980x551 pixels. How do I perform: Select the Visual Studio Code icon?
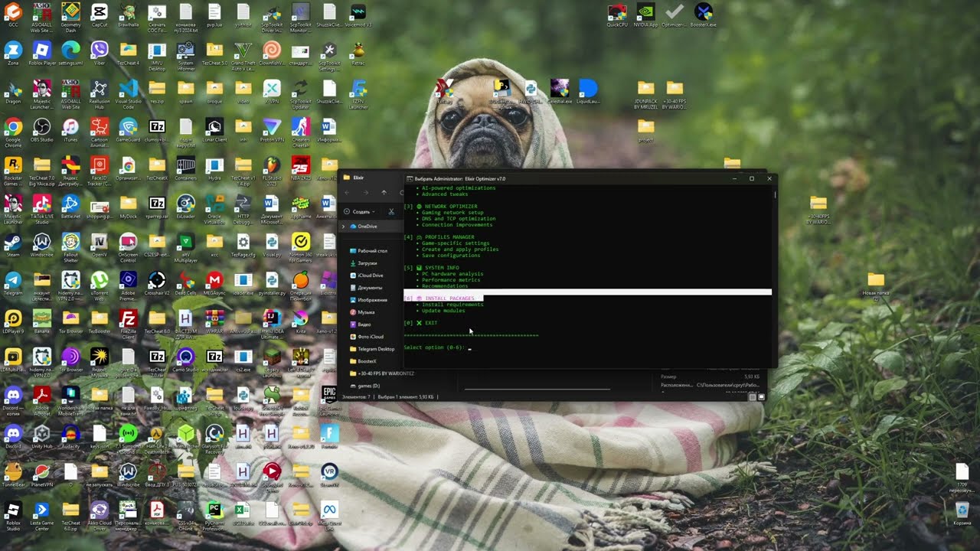point(128,93)
